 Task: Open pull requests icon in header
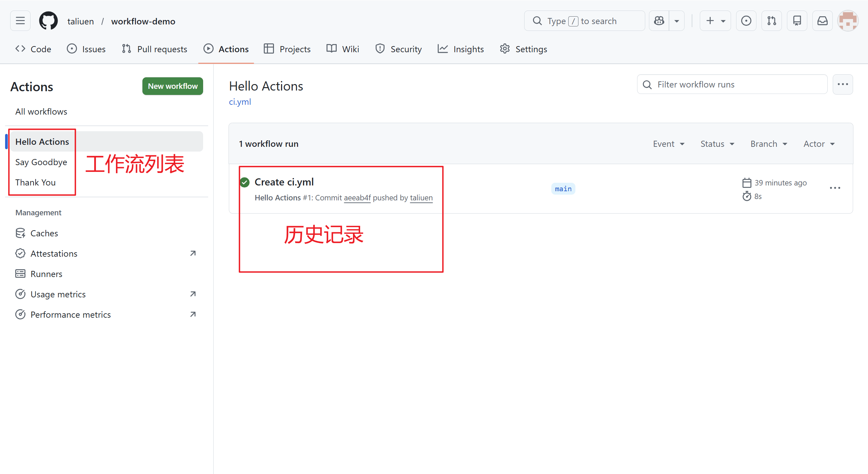pos(771,21)
